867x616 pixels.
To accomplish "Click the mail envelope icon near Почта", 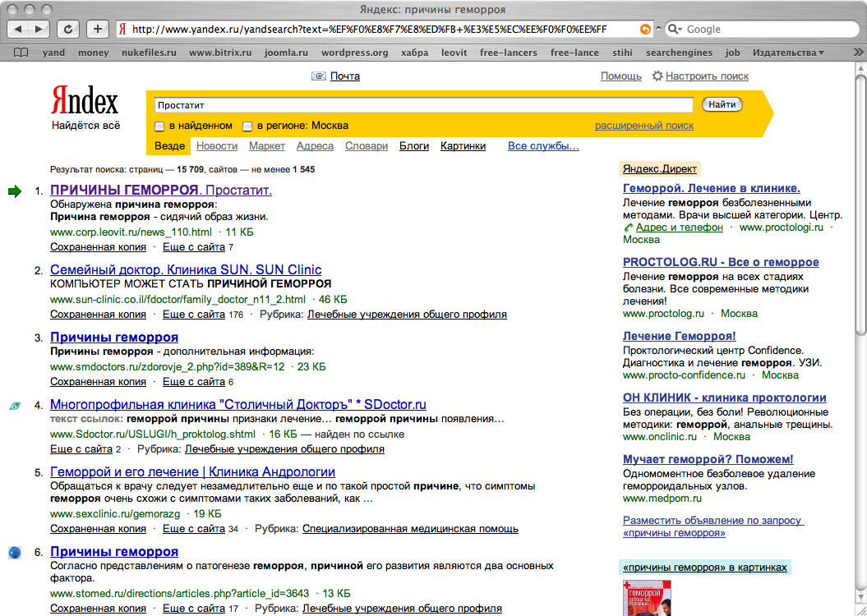I will coord(319,76).
